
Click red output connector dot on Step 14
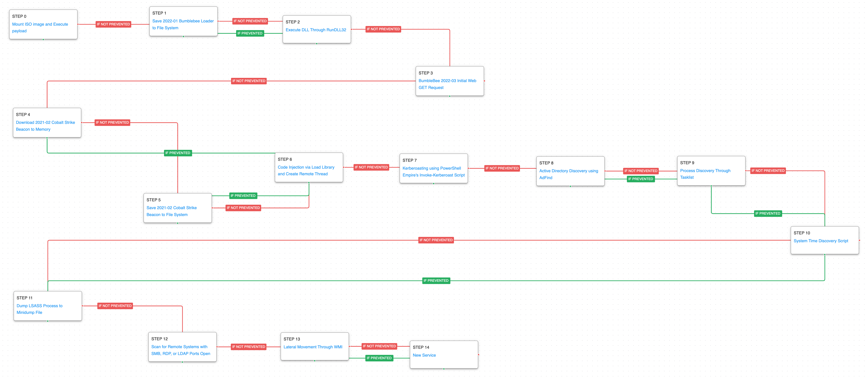pyautogui.click(x=478, y=355)
